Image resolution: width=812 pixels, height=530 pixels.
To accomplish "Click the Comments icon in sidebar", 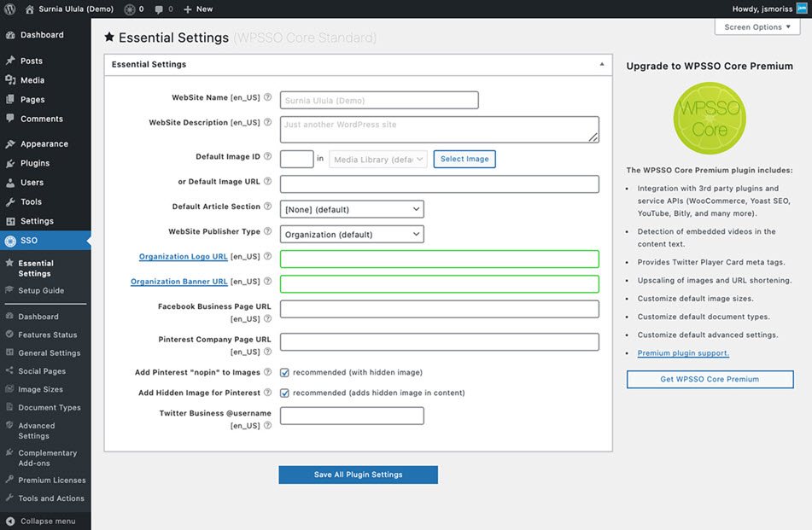I will point(10,118).
